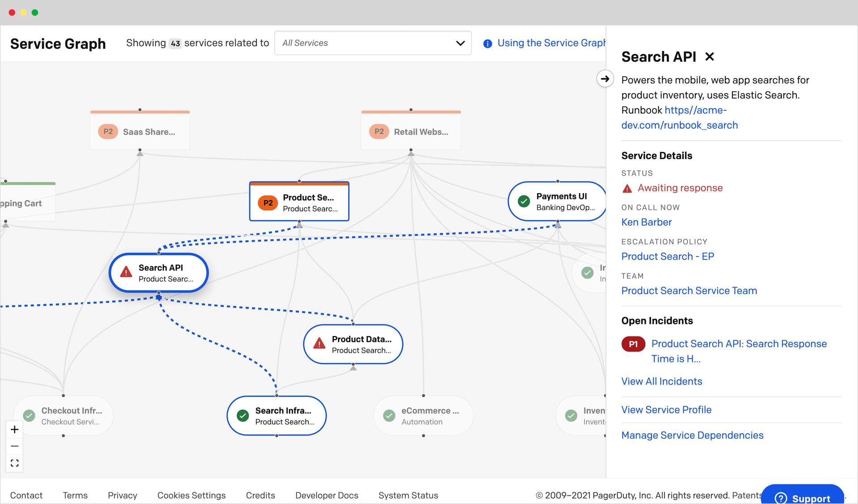Click the warning triangle on the Search API node
This screenshot has width=858, height=504.
click(x=126, y=273)
